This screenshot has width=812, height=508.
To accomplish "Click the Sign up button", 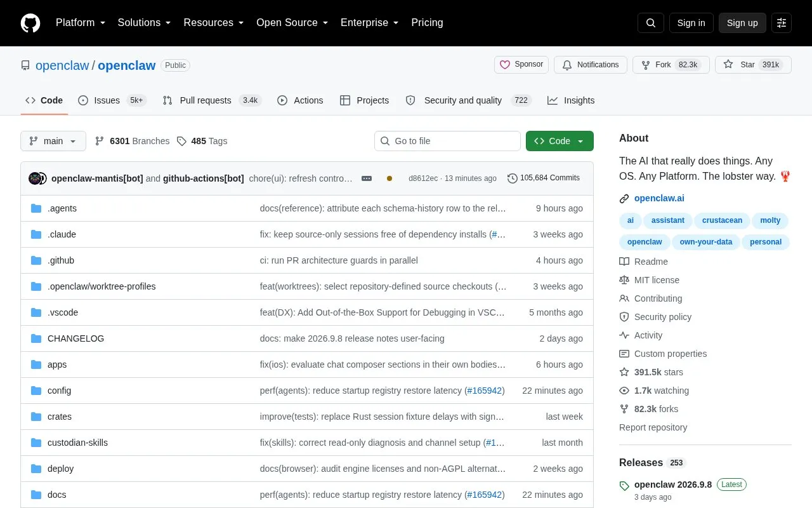I will (x=742, y=23).
